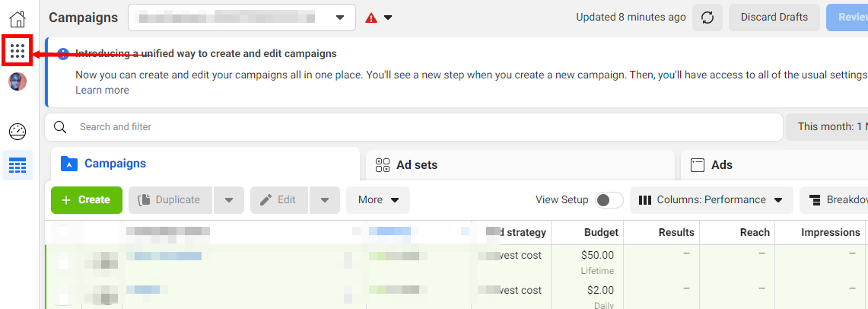Screen dimensions: 868x309
Task: Go to the Home icon in sidebar
Action: (x=17, y=18)
